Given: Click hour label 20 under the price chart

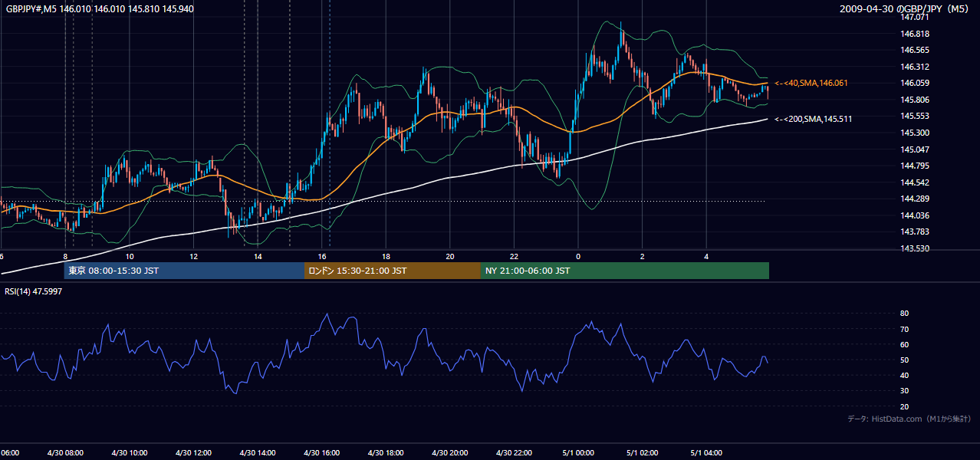Looking at the screenshot, I should (x=450, y=257).
